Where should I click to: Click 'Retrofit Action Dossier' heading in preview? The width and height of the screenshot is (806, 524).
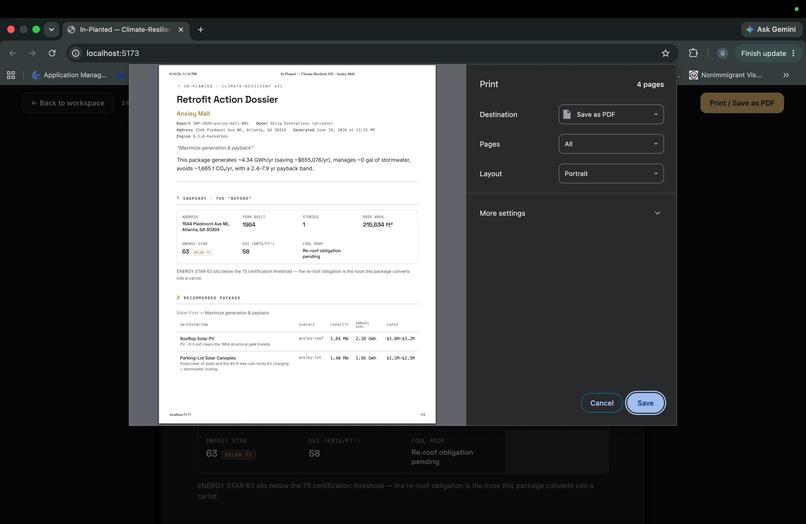pos(227,100)
